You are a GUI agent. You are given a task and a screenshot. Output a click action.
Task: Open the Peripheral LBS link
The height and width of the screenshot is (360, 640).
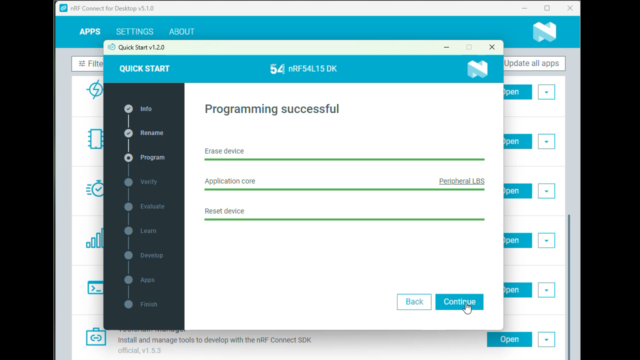click(x=462, y=181)
